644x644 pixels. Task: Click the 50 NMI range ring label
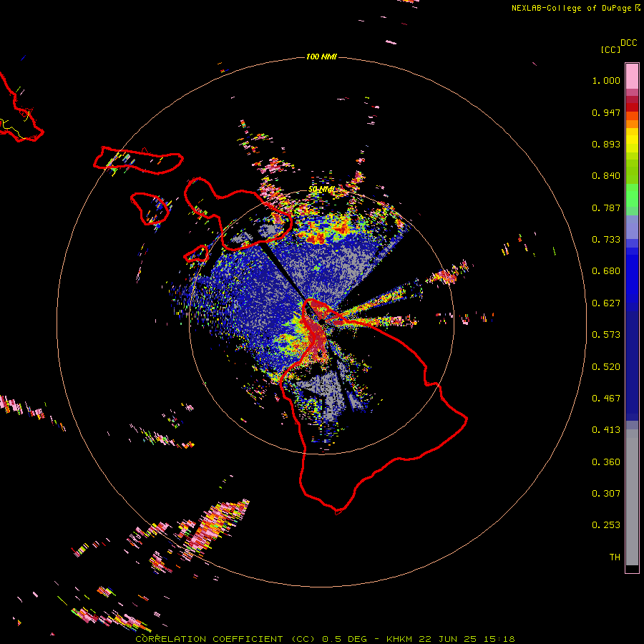click(321, 190)
